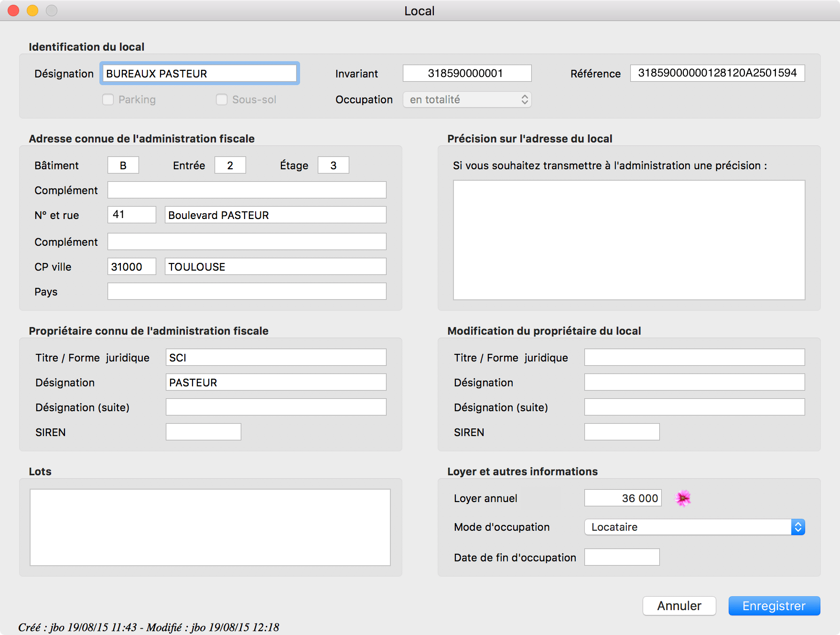Enable the Parking checkbox
Viewport: 840px width, 635px height.
click(x=108, y=99)
